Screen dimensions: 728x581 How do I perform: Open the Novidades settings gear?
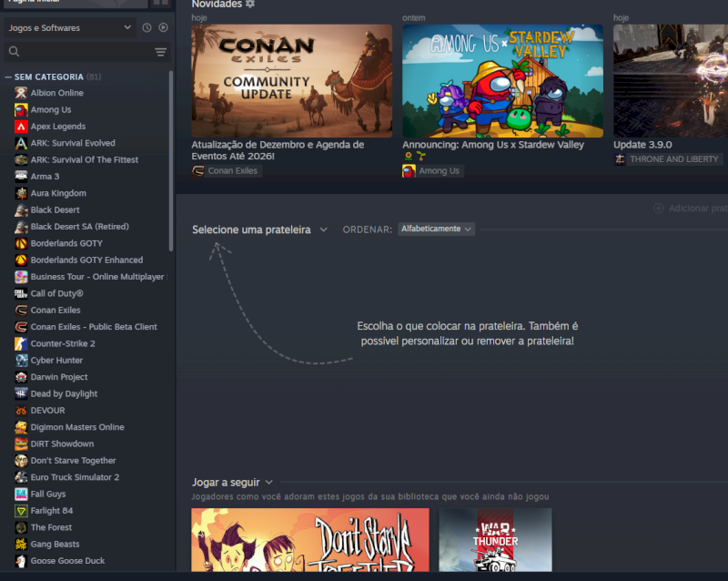[x=250, y=4]
